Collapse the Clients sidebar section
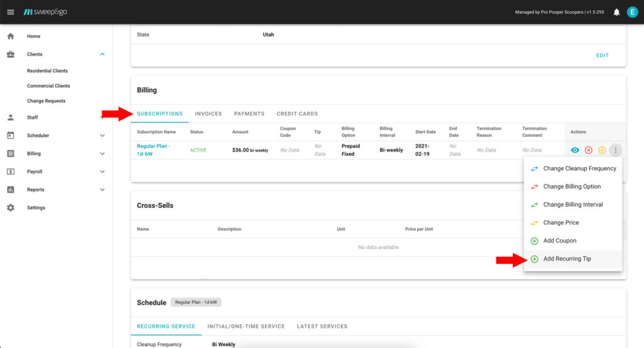The height and width of the screenshot is (348, 644). coord(103,55)
